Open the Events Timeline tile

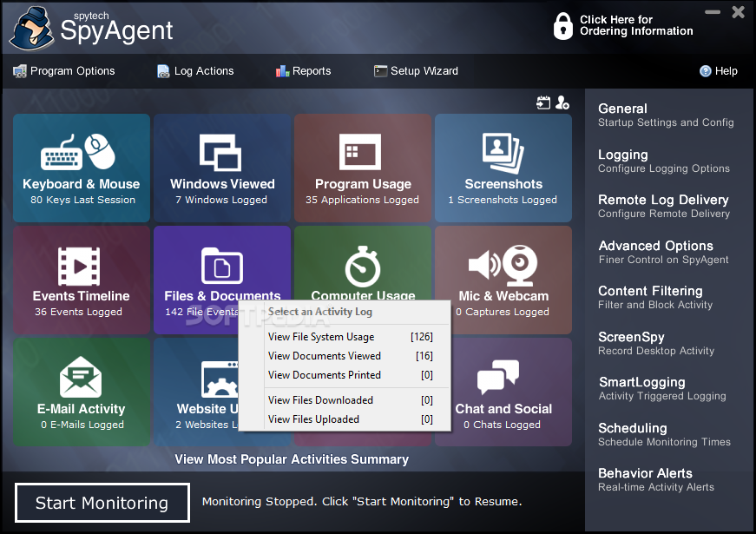tap(81, 280)
